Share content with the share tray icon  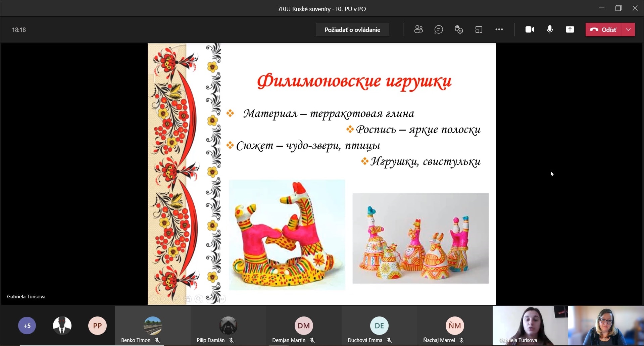point(570,30)
